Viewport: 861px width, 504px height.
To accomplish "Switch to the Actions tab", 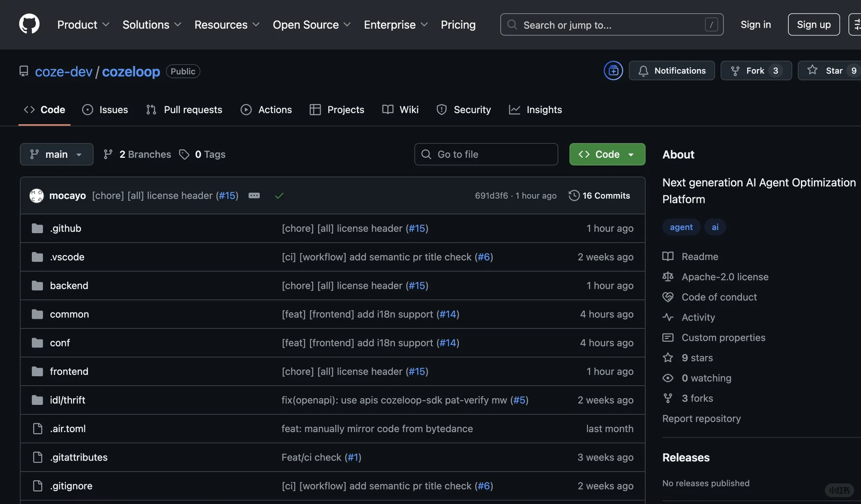I will (x=266, y=110).
